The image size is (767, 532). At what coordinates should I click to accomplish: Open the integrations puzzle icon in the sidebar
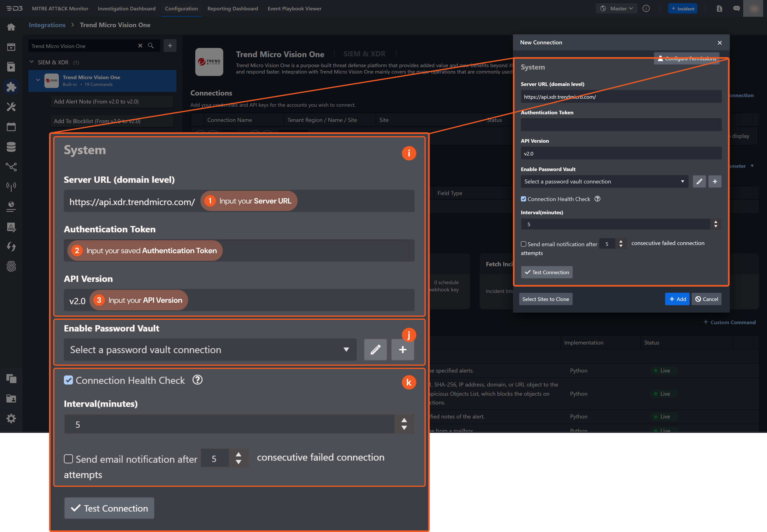click(11, 87)
